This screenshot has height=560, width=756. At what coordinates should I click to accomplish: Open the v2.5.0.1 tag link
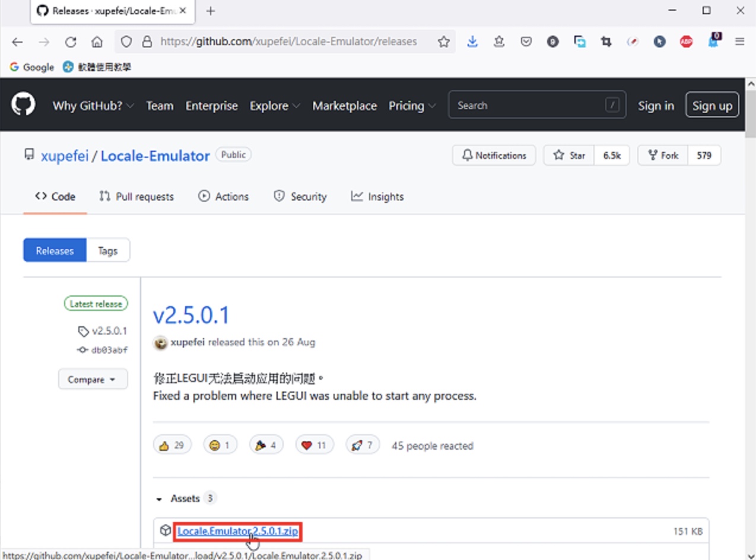(103, 331)
